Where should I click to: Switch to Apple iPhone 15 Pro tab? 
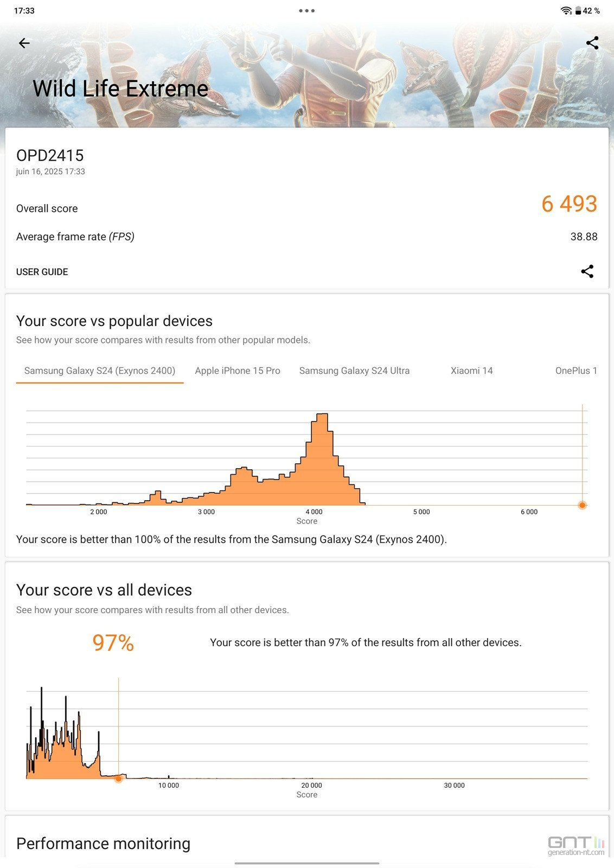click(x=238, y=371)
